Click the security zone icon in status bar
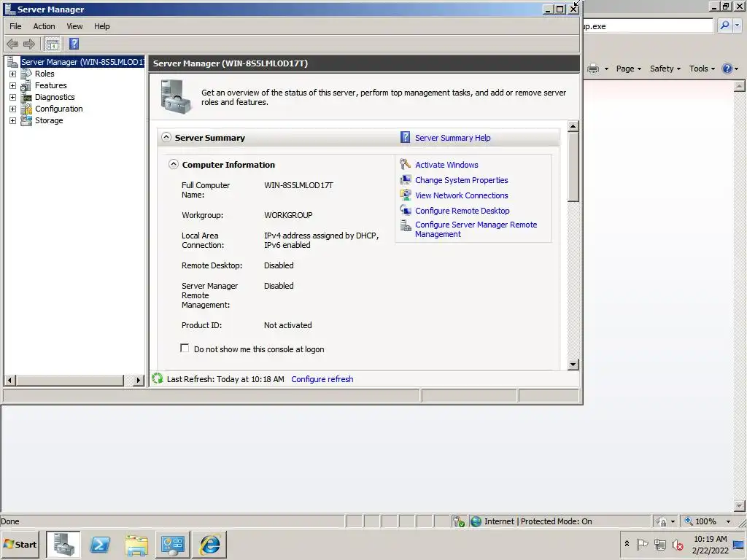This screenshot has width=747, height=560. pos(458,521)
